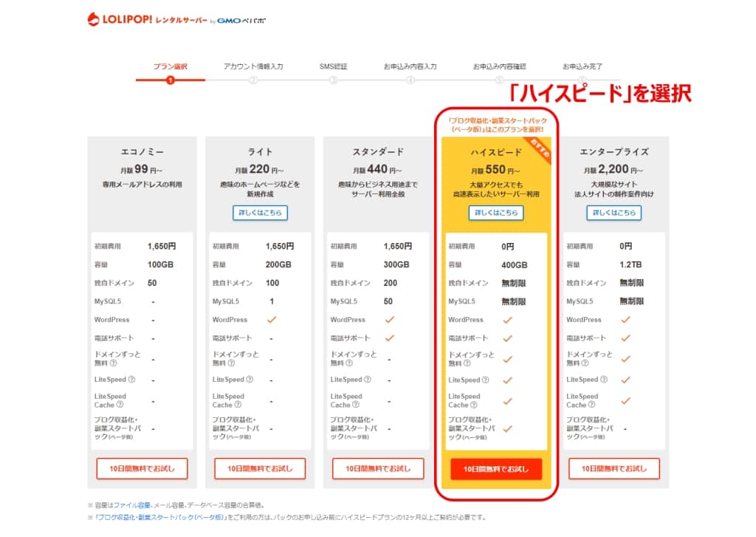
Task: Click the 月額 440 円 price
Action: 377,170
